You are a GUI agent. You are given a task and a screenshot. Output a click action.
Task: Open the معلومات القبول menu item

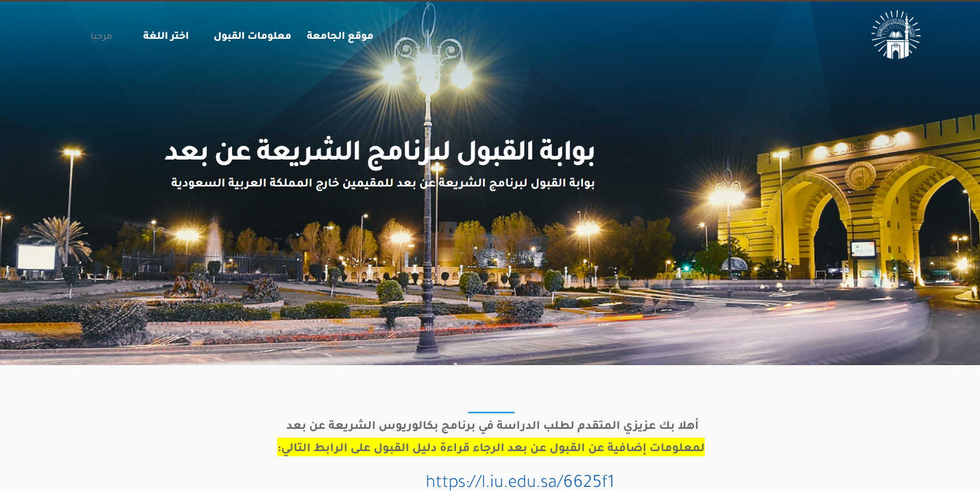click(x=252, y=35)
